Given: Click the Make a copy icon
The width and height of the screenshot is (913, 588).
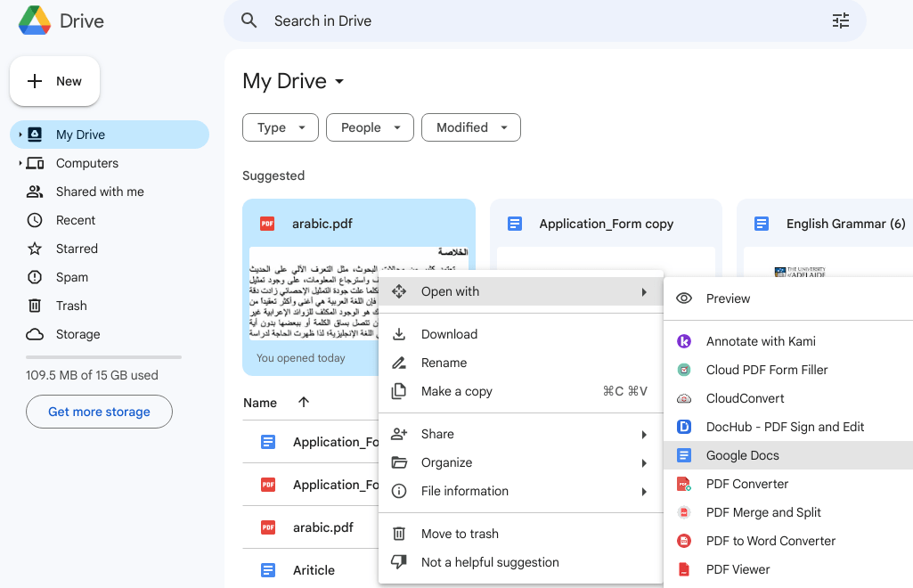Looking at the screenshot, I should 399,391.
